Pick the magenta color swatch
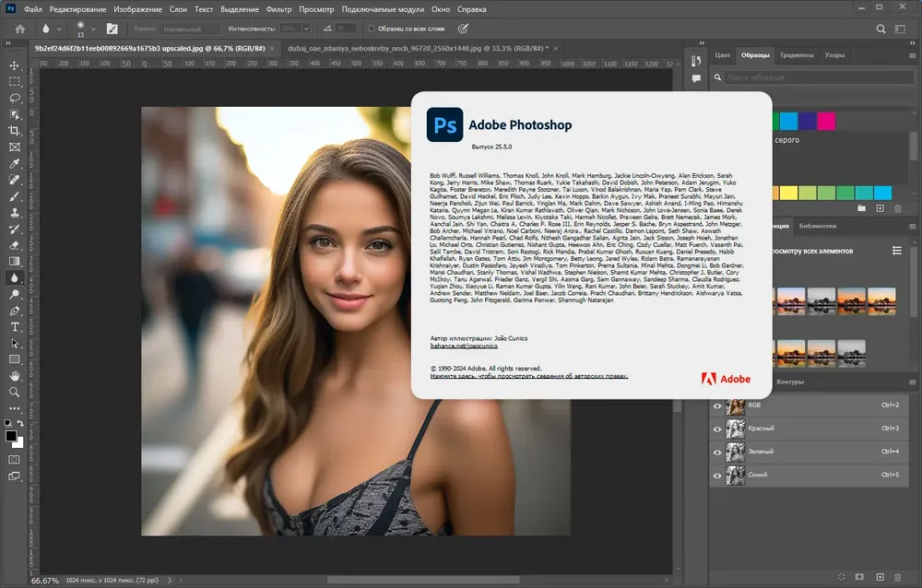 [826, 121]
